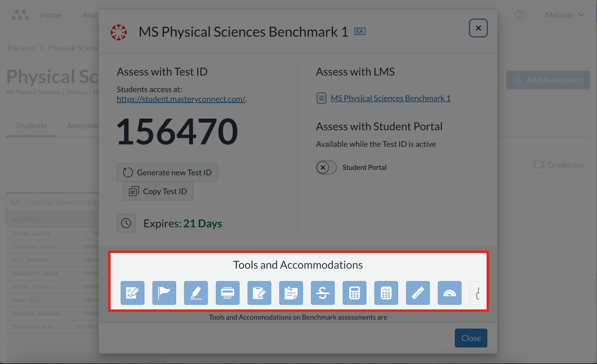Select student row Shumaker, Amy
597x364 pixels.
tap(53, 327)
